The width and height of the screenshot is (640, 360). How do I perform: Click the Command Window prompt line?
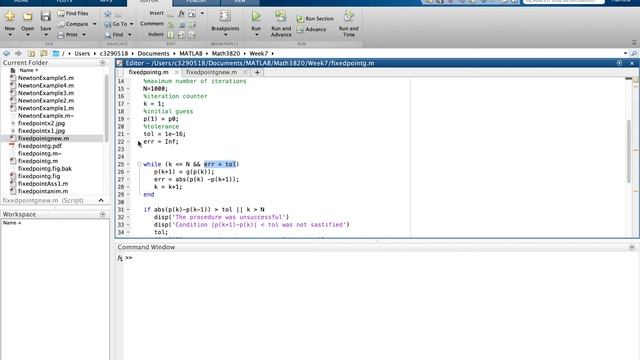(x=378, y=258)
